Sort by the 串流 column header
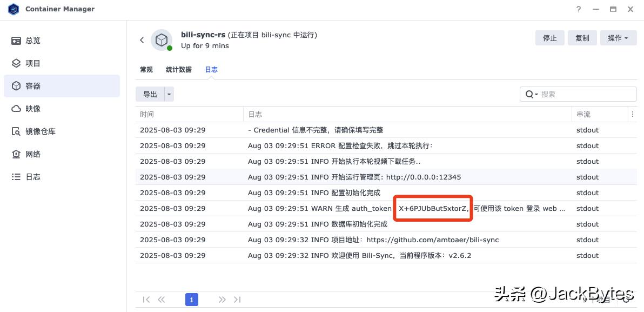Viewport: 644px width, 312px height. [x=600, y=114]
